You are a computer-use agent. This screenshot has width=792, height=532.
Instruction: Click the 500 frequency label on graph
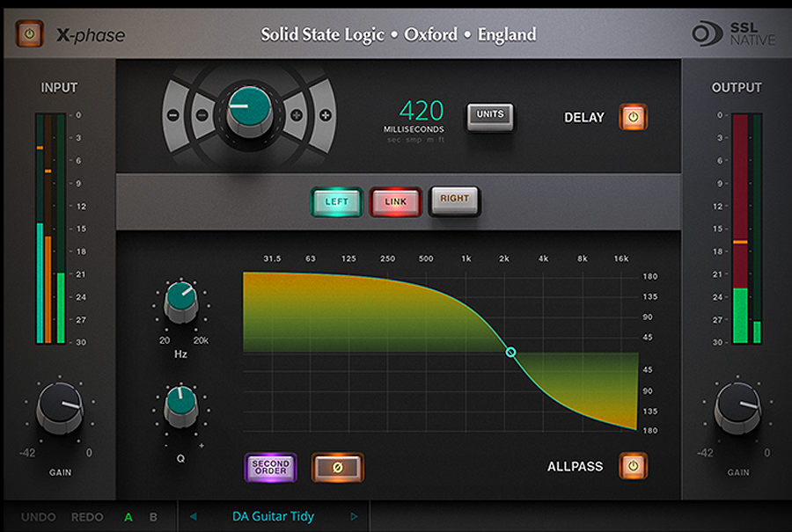click(426, 259)
